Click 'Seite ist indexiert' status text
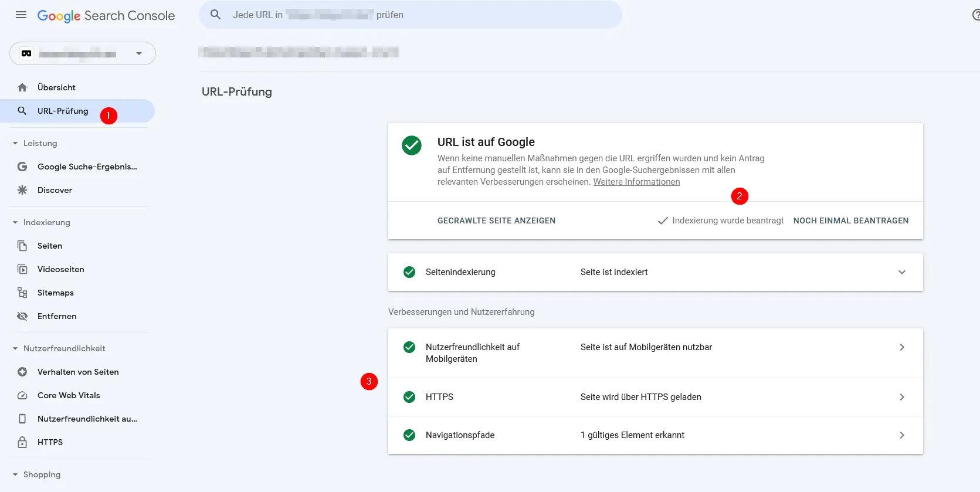The height and width of the screenshot is (492, 980). [614, 272]
